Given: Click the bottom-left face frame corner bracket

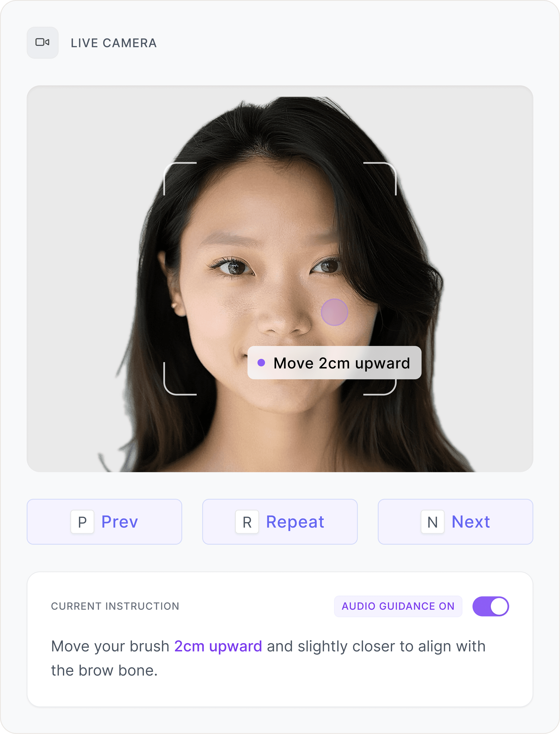Looking at the screenshot, I should pos(180,379).
